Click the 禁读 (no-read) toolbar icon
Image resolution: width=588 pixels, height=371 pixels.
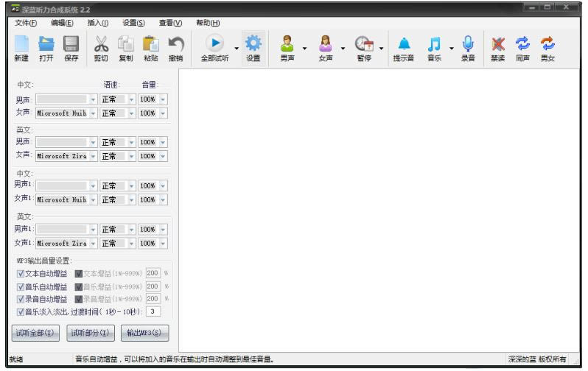[x=498, y=49]
